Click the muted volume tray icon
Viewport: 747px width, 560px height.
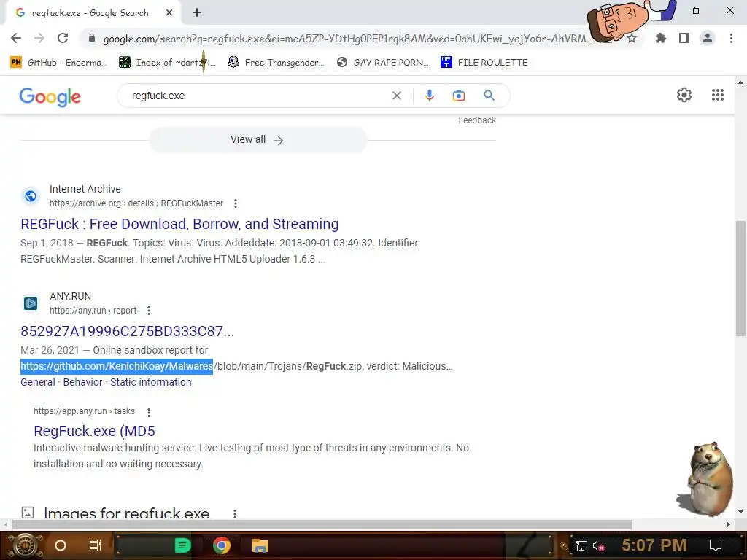tap(598, 545)
